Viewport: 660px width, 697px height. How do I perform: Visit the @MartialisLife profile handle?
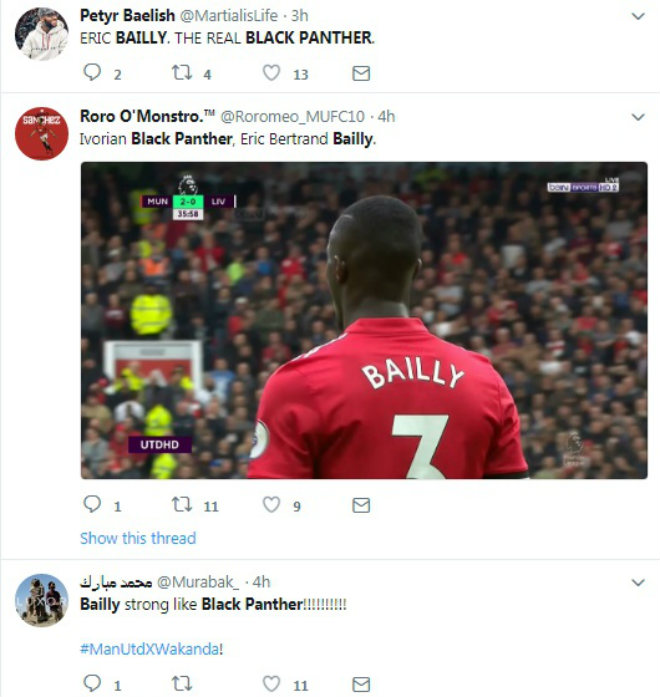229,16
